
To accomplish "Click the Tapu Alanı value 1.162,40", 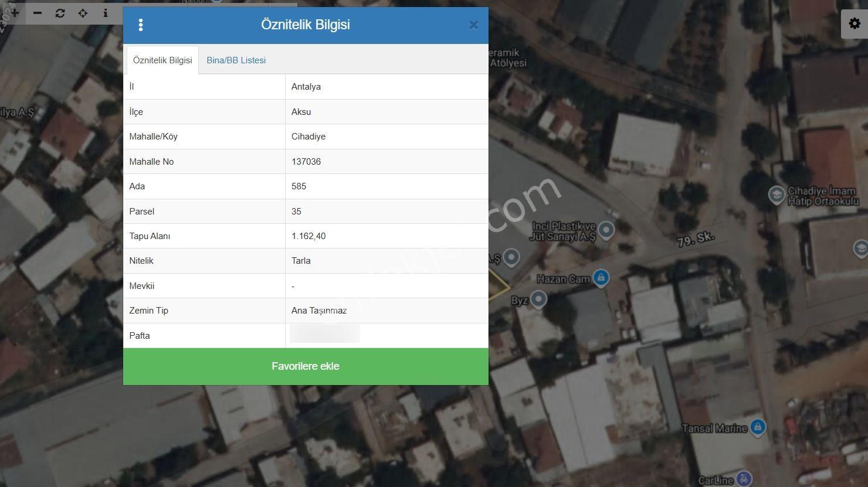I will (x=308, y=236).
